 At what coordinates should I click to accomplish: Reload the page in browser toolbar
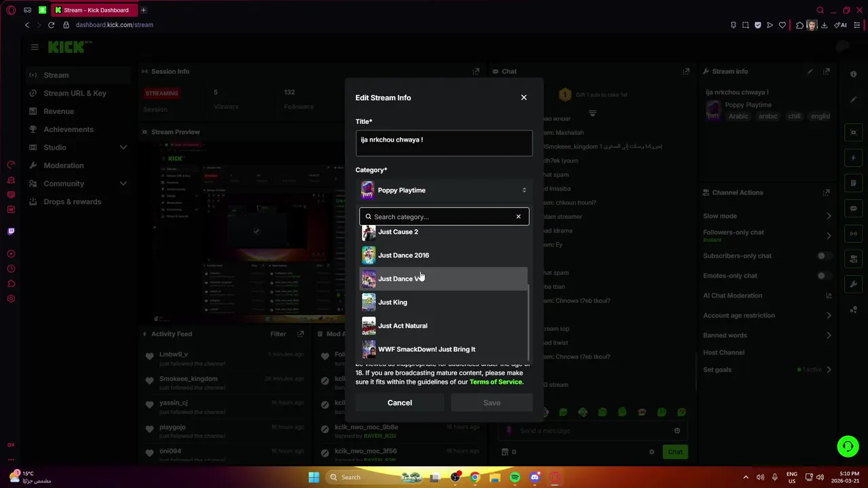click(51, 25)
